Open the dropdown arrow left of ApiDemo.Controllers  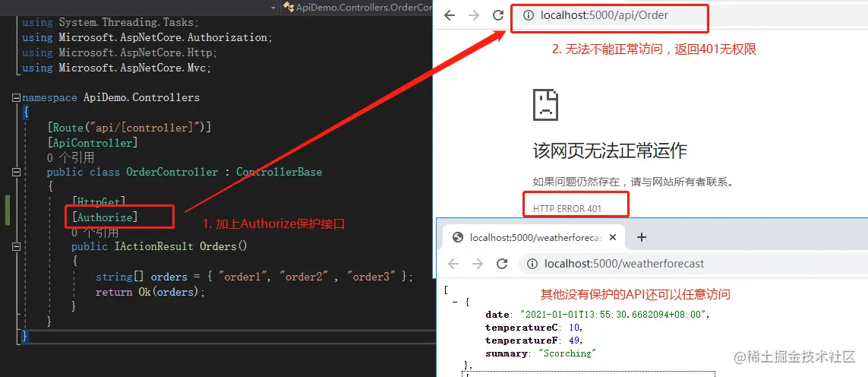click(273, 7)
